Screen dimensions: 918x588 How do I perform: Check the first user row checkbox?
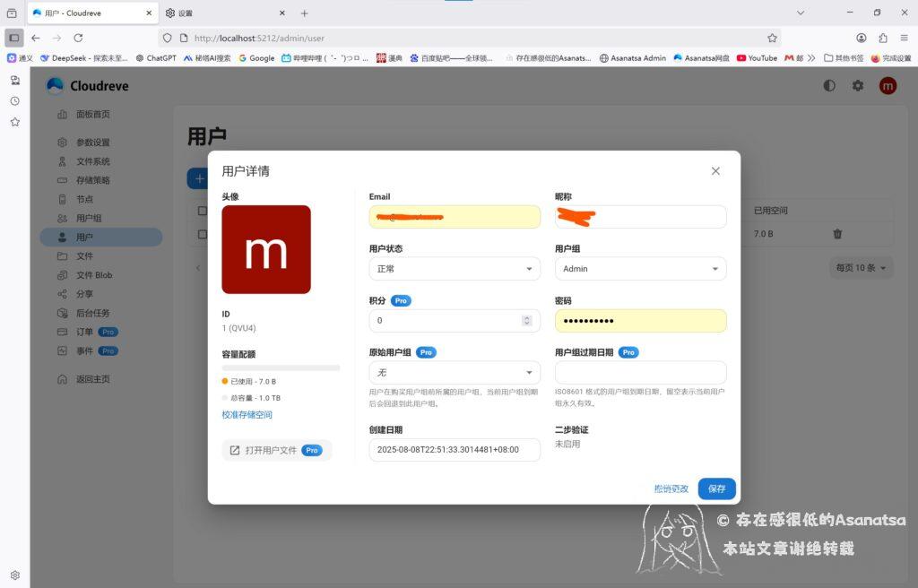click(x=202, y=234)
